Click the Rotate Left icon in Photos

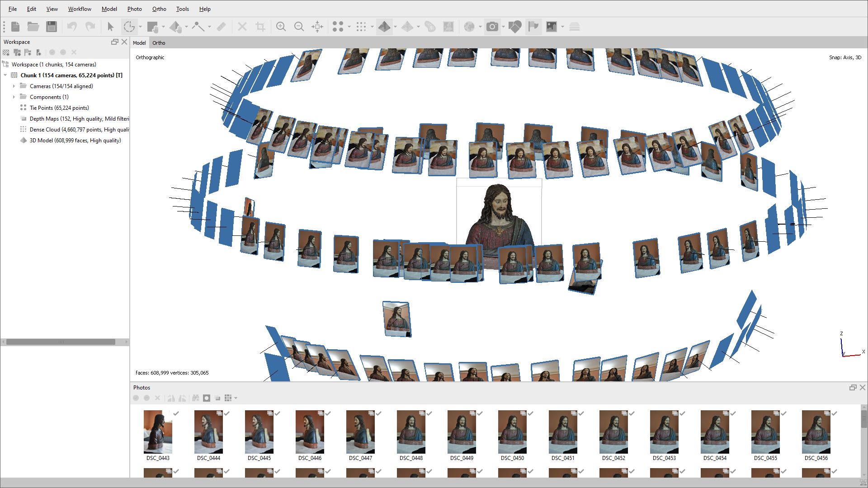[171, 398]
